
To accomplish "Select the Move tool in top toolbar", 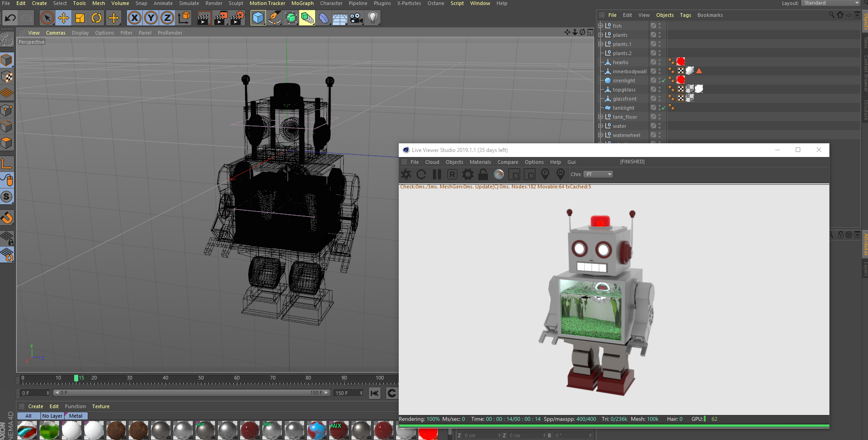I will [x=64, y=18].
